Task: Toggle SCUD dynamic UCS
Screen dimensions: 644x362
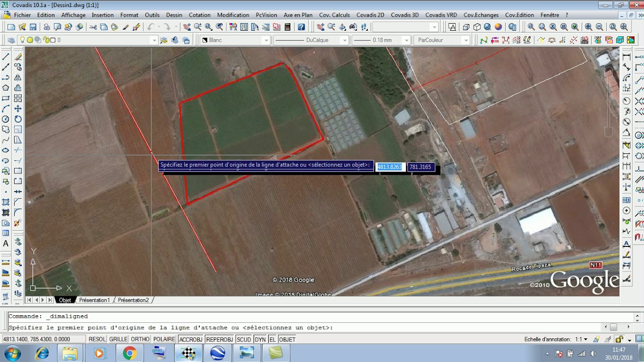Action: [x=244, y=339]
